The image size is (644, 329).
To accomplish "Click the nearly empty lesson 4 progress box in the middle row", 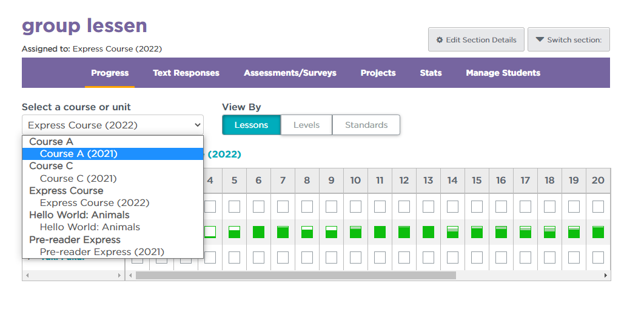I will click(x=210, y=232).
